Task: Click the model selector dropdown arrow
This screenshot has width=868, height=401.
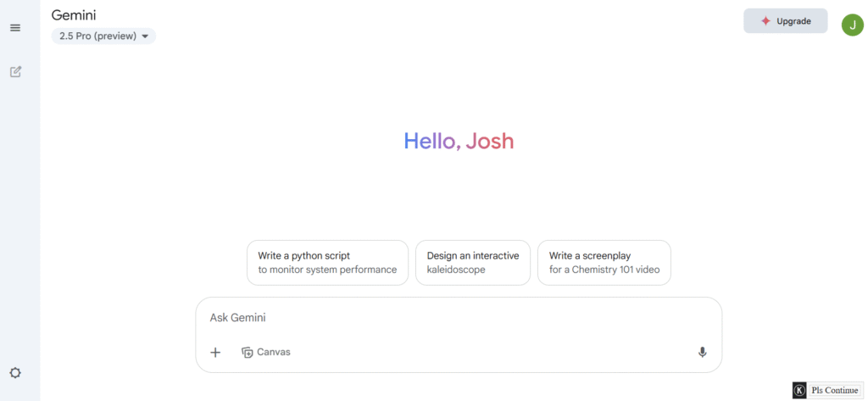Action: pos(145,36)
